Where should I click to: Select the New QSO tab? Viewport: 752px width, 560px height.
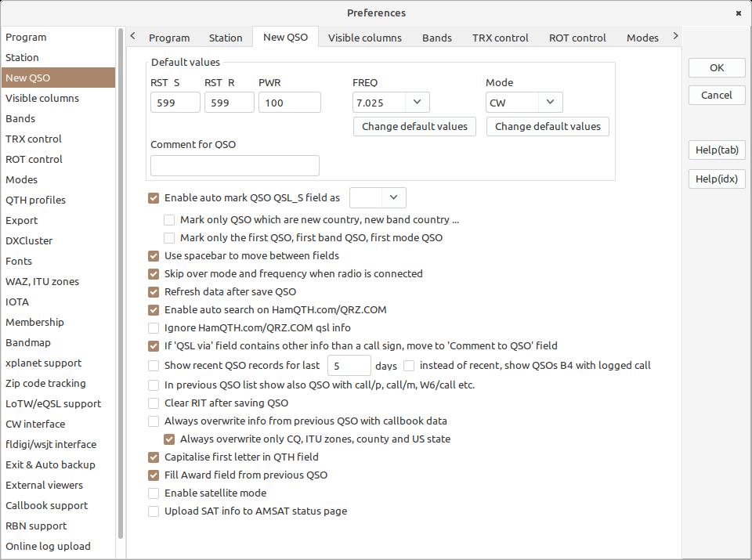coord(285,38)
